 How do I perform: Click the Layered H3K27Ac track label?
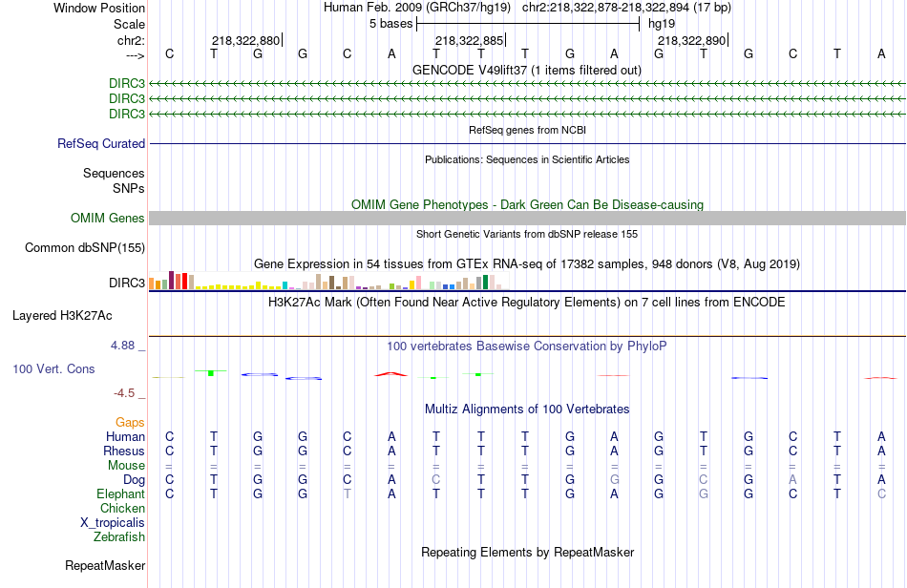(62, 316)
